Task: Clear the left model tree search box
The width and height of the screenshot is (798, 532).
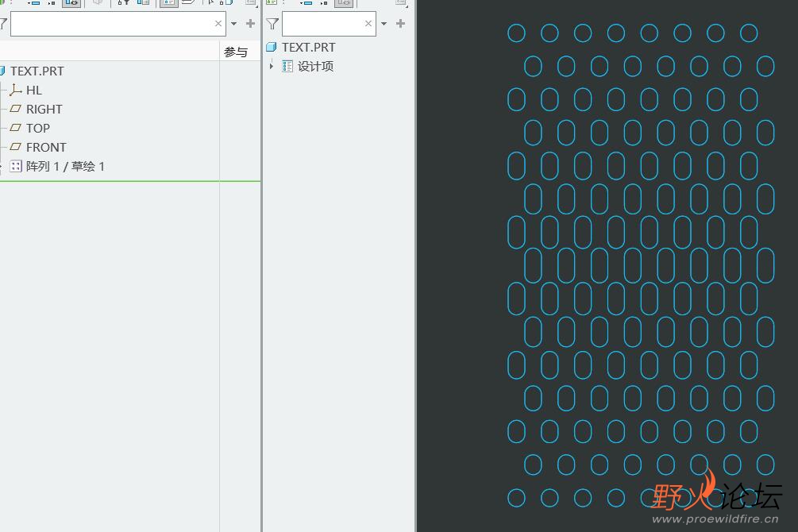Action: click(218, 23)
